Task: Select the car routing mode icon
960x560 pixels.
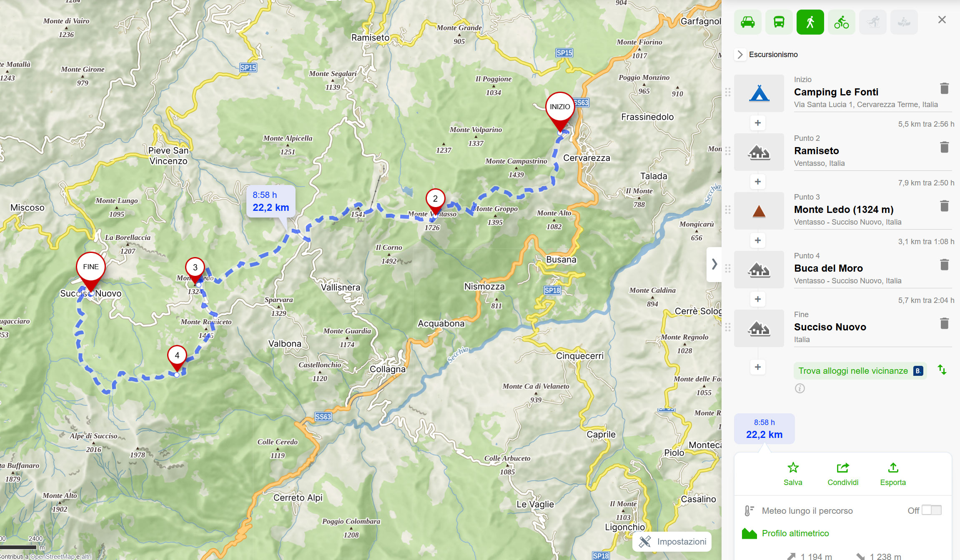Action: 748,22
